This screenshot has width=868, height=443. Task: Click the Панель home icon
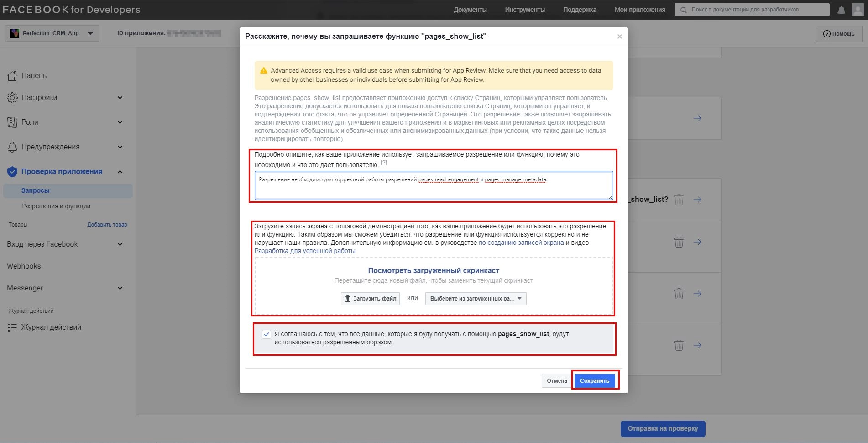tap(12, 75)
